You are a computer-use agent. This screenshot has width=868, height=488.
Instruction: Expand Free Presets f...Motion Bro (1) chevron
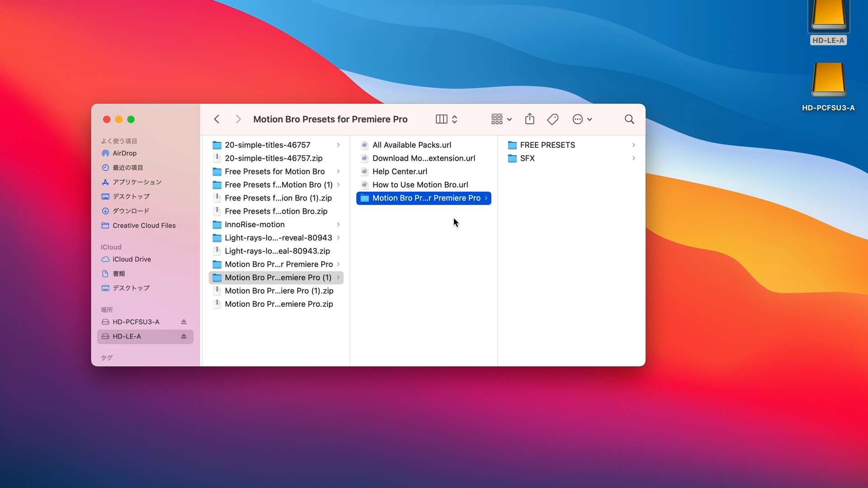click(338, 185)
